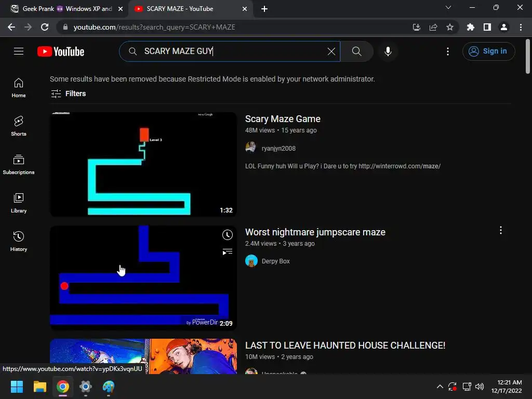Go forward in browser
The image size is (532, 399).
click(x=28, y=27)
